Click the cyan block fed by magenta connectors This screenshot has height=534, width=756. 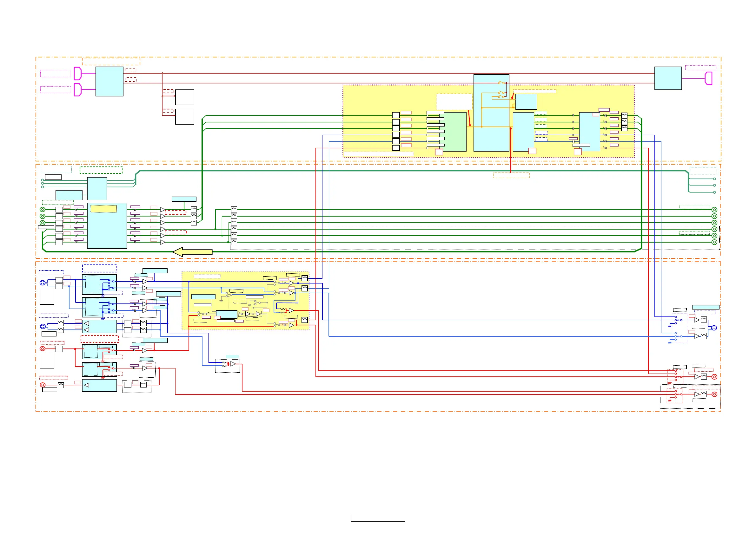[109, 81]
